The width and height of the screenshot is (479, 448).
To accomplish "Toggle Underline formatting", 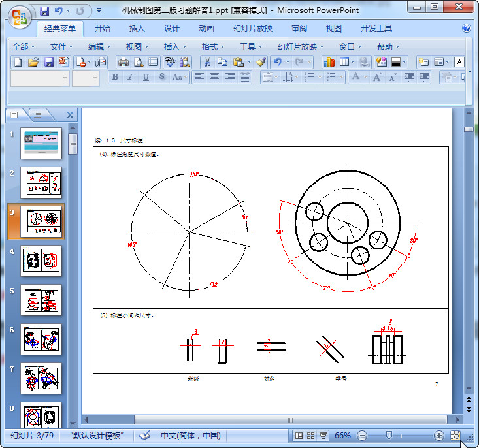I will 145,77.
